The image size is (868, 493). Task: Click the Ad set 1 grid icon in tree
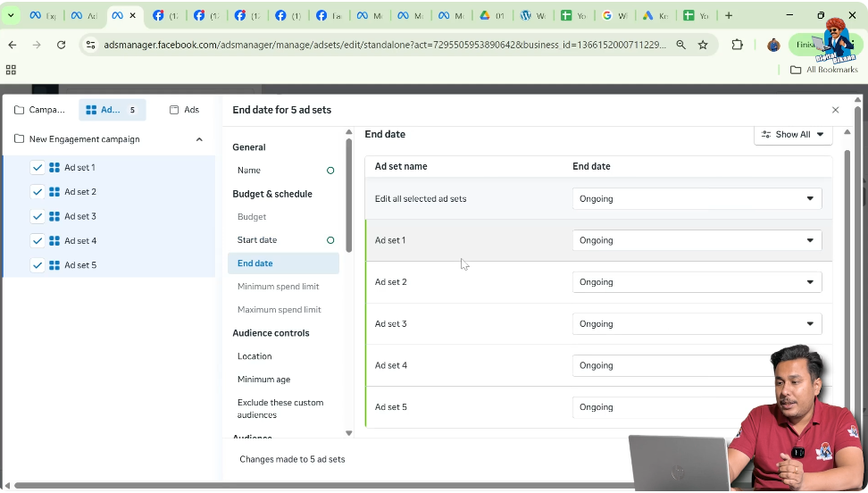pyautogui.click(x=54, y=167)
